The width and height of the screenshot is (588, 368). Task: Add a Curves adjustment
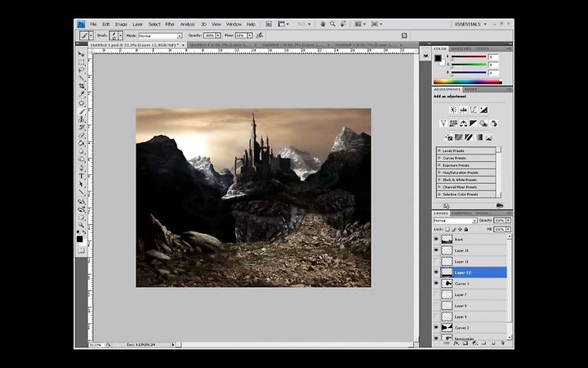coord(473,110)
